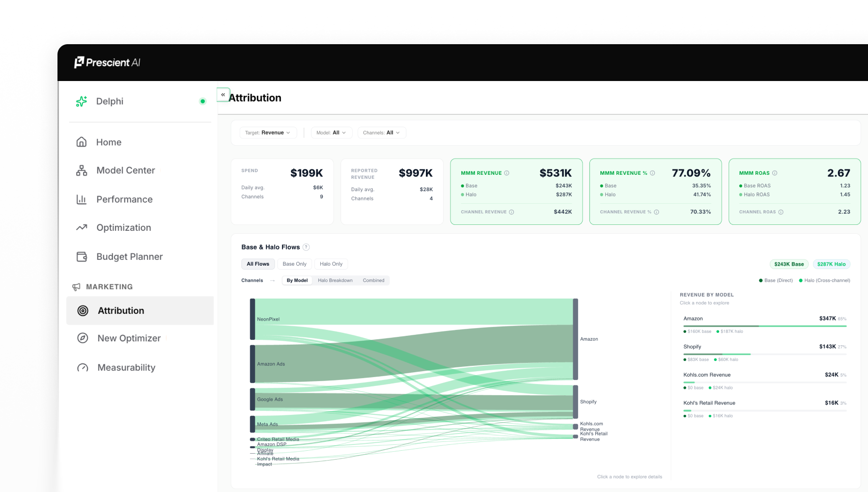Viewport: 868px width, 492px height.
Task: Click Criteo Retail Media source node
Action: [252, 439]
